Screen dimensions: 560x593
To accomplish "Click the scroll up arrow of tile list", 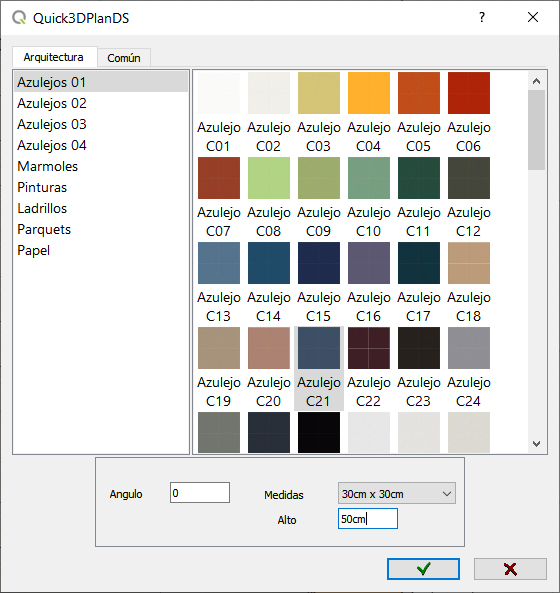I will 536,81.
